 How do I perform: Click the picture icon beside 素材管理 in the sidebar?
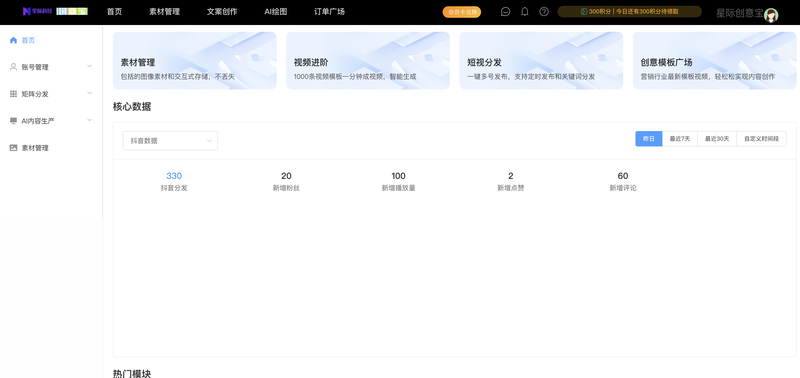pos(13,148)
